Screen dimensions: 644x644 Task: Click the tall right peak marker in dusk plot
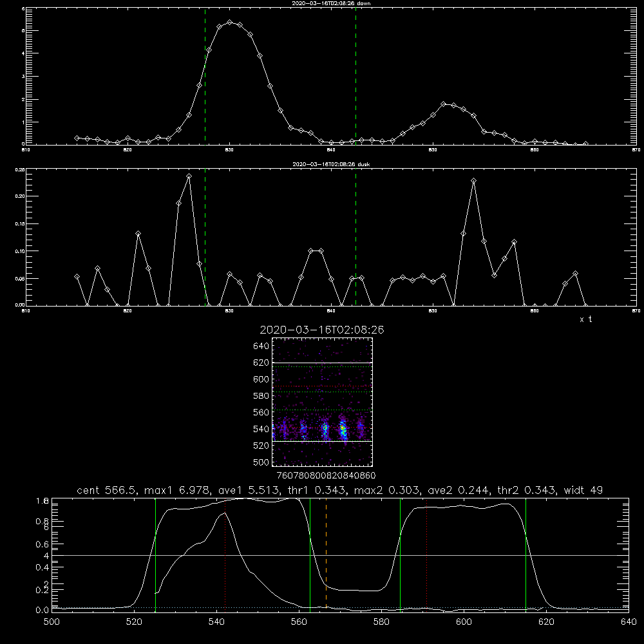(x=473, y=181)
